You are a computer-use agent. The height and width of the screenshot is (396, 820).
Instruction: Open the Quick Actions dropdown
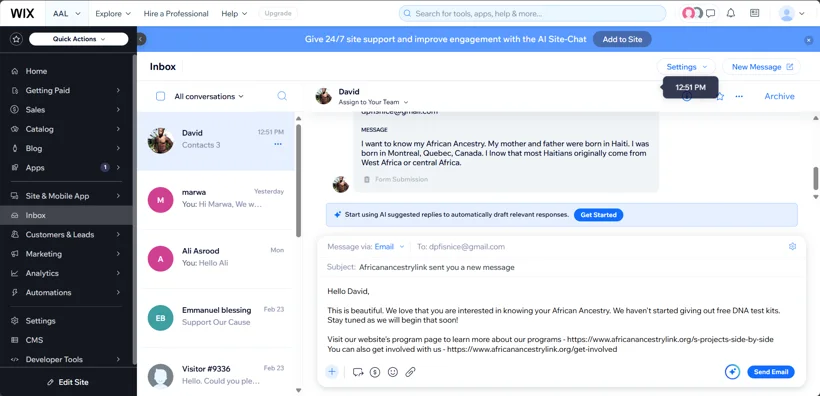click(78, 39)
